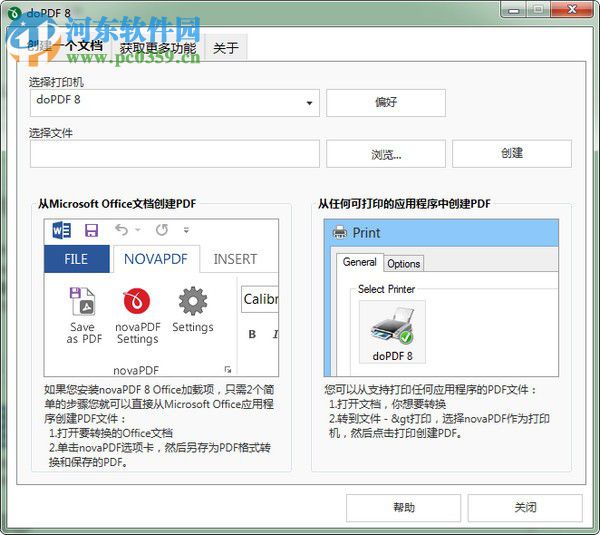The image size is (600, 535).
Task: Click the 从任何可打印的应用程序中创建PDF heading
Action: click(404, 204)
